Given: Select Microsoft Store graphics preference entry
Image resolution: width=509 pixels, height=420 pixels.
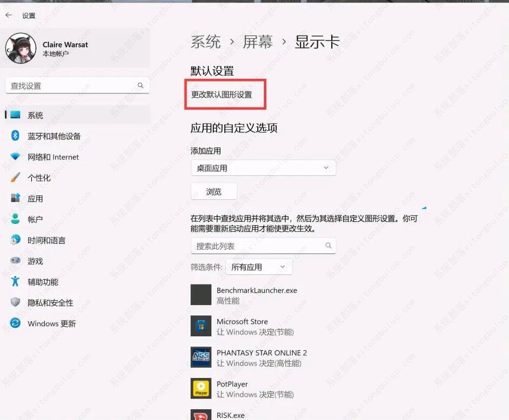Looking at the screenshot, I should 242,327.
